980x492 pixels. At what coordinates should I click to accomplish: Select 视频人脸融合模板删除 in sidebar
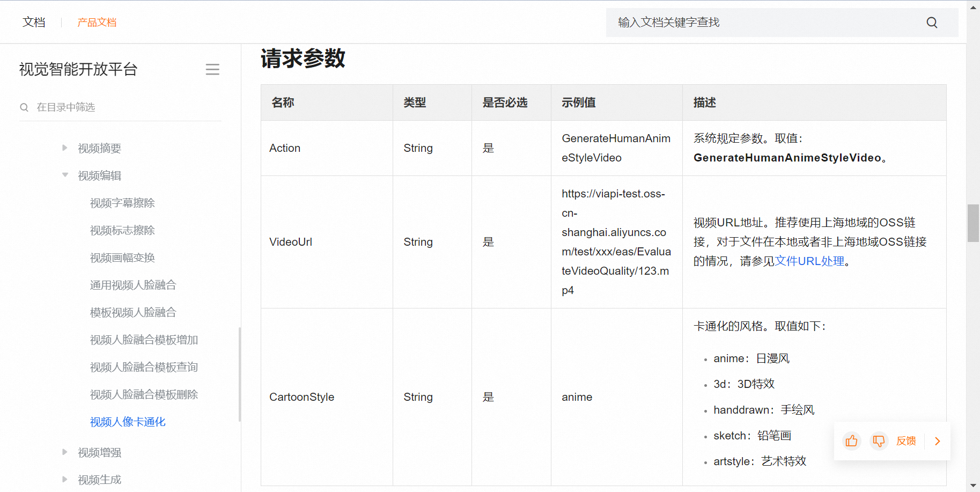tap(144, 394)
